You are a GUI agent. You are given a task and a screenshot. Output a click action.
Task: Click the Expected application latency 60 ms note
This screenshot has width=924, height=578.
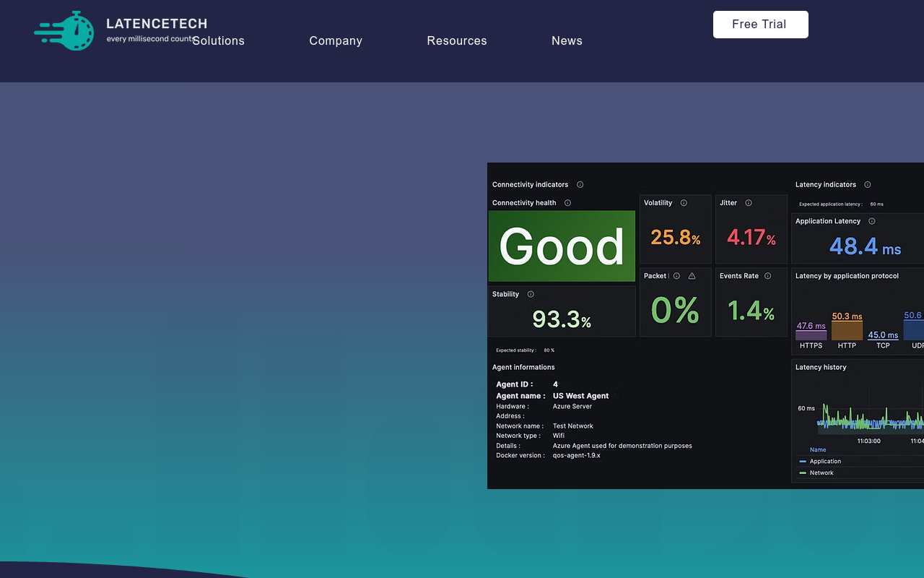(841, 204)
